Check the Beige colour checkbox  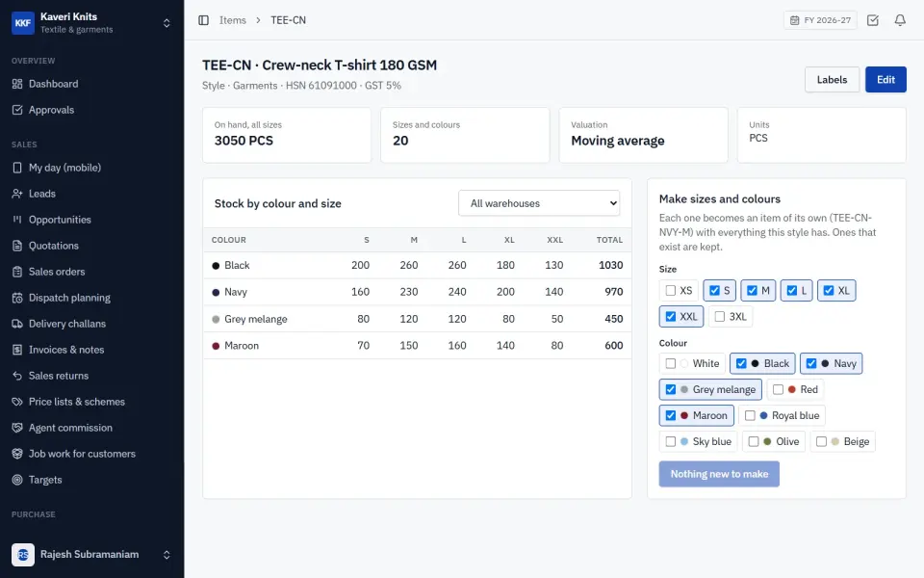(821, 441)
